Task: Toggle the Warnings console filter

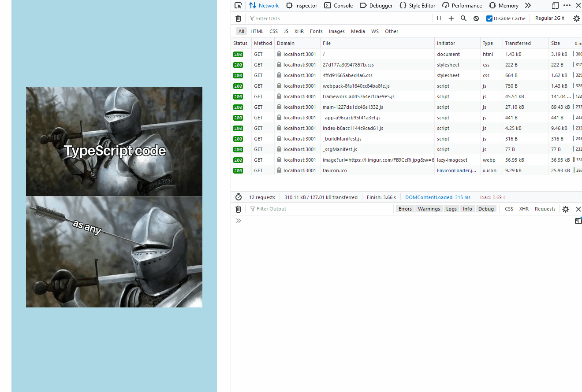Action: (x=428, y=208)
